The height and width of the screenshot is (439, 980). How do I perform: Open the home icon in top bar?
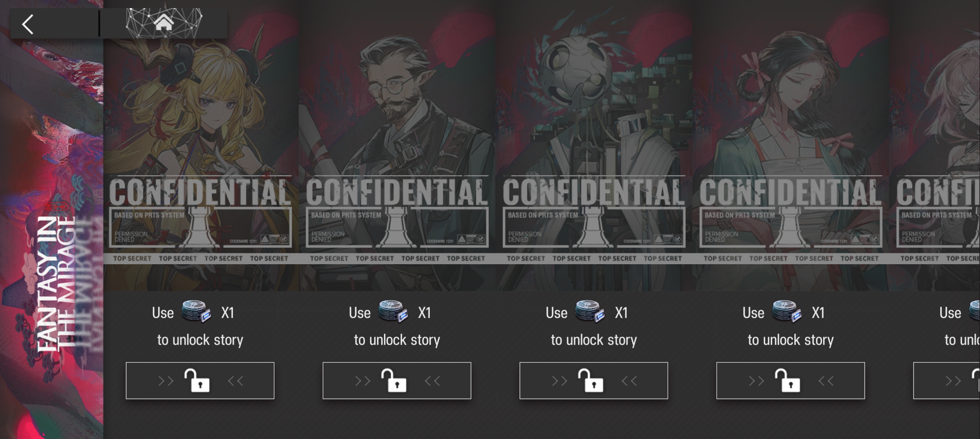[x=164, y=22]
